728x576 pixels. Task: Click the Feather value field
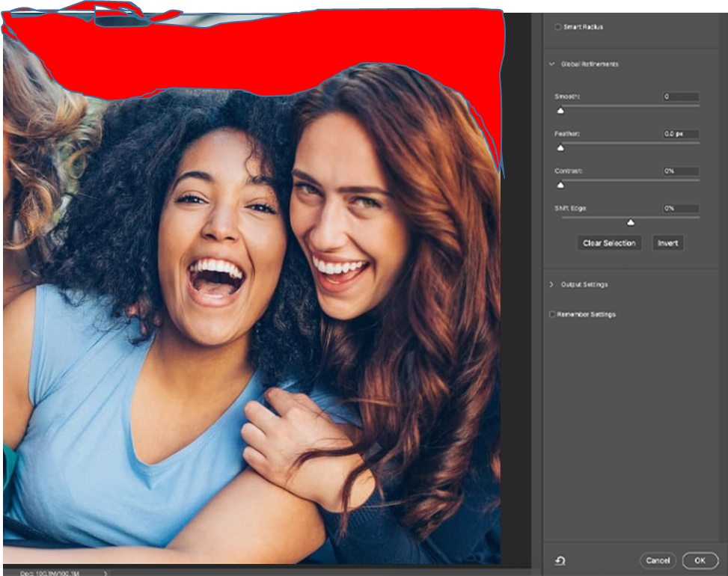point(681,134)
